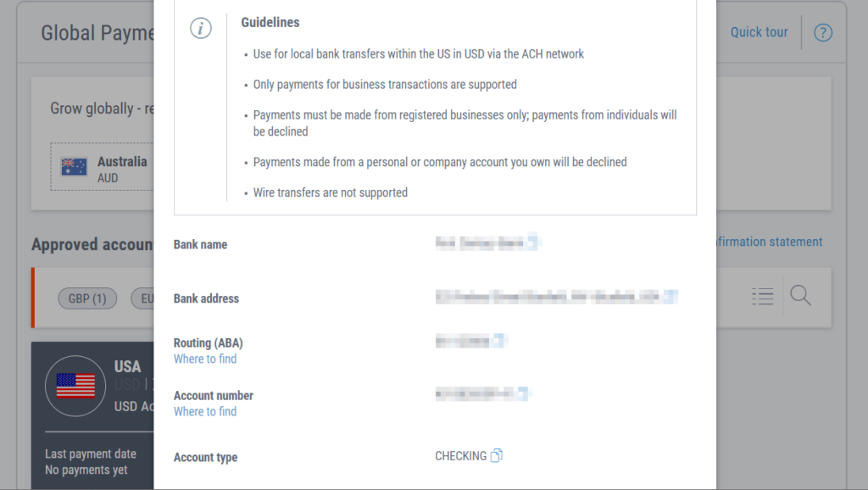This screenshot has width=868, height=490.
Task: Select the GBP (1) currency filter
Action: (x=87, y=298)
